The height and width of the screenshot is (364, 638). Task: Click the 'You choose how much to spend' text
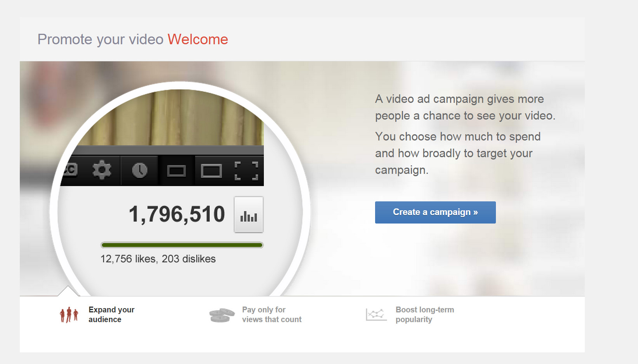(x=458, y=137)
